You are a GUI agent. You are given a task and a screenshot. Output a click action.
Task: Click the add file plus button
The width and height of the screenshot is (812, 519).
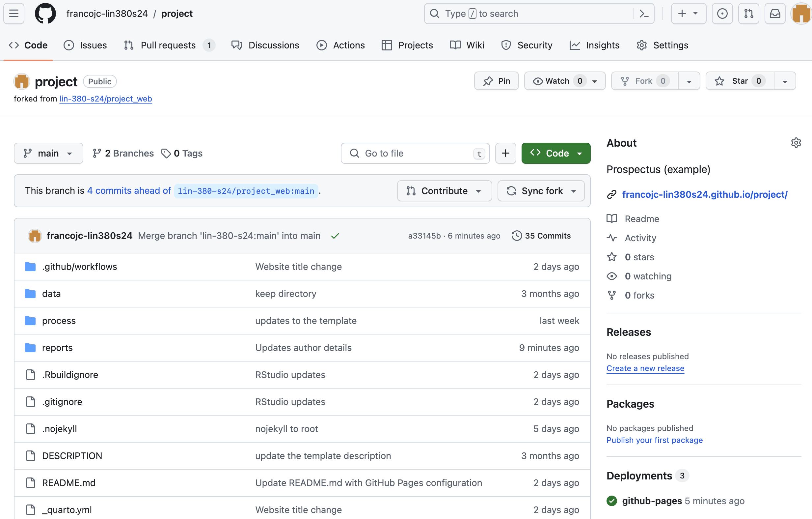pos(505,153)
